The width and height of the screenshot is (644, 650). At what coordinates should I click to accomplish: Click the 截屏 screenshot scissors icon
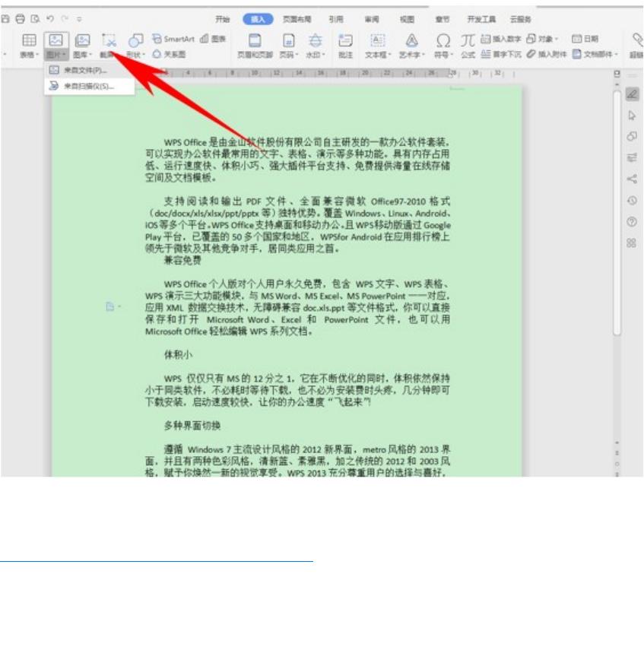(x=109, y=40)
